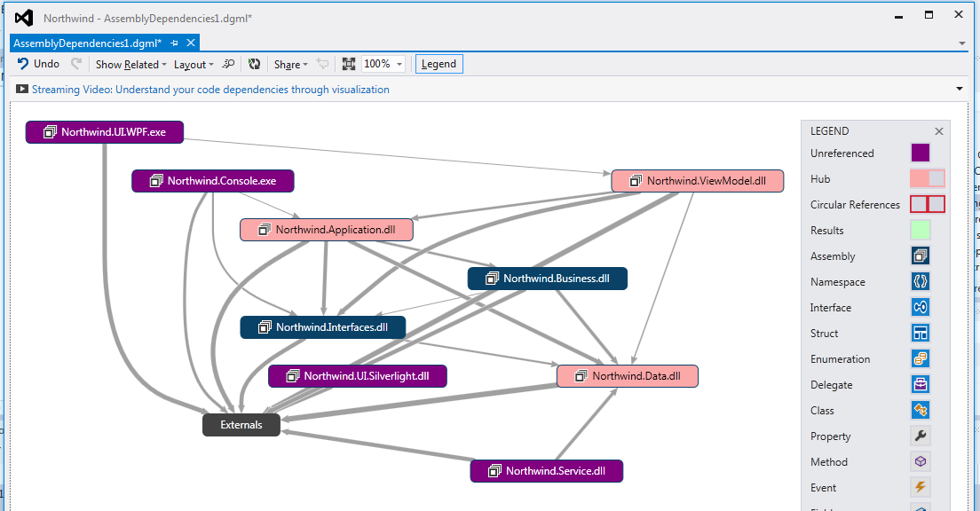
Task: Collapse the Streaming Video notification bar
Action: tap(958, 89)
